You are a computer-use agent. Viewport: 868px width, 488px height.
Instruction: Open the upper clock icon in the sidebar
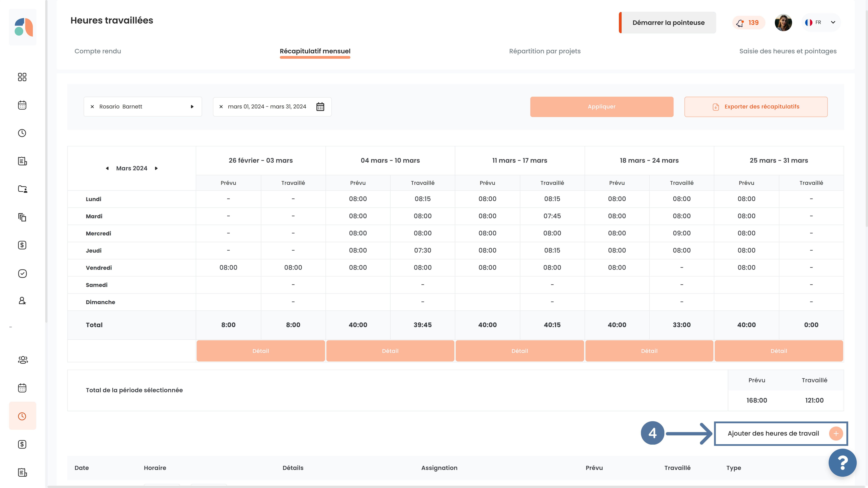22,133
